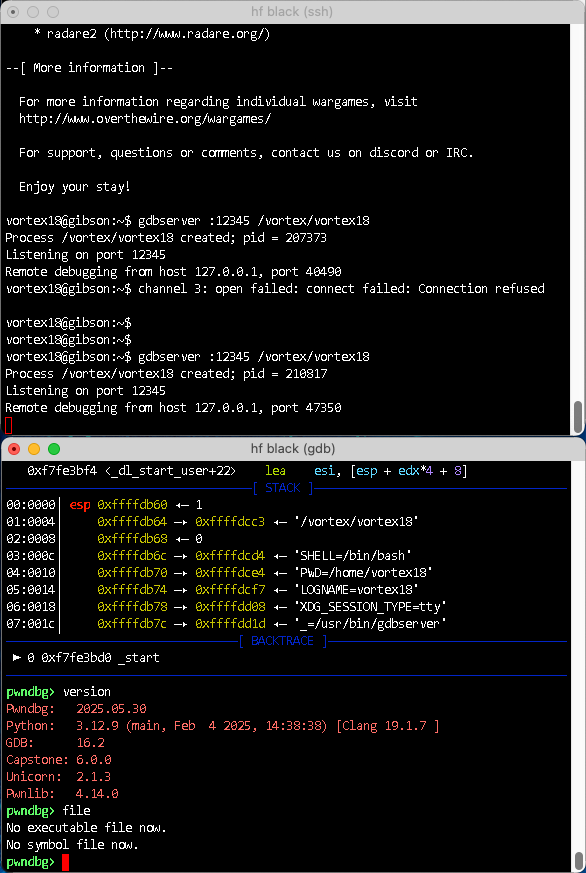The height and width of the screenshot is (873, 586).
Task: Maximize the hf black (gdb) window
Action: click(53, 449)
